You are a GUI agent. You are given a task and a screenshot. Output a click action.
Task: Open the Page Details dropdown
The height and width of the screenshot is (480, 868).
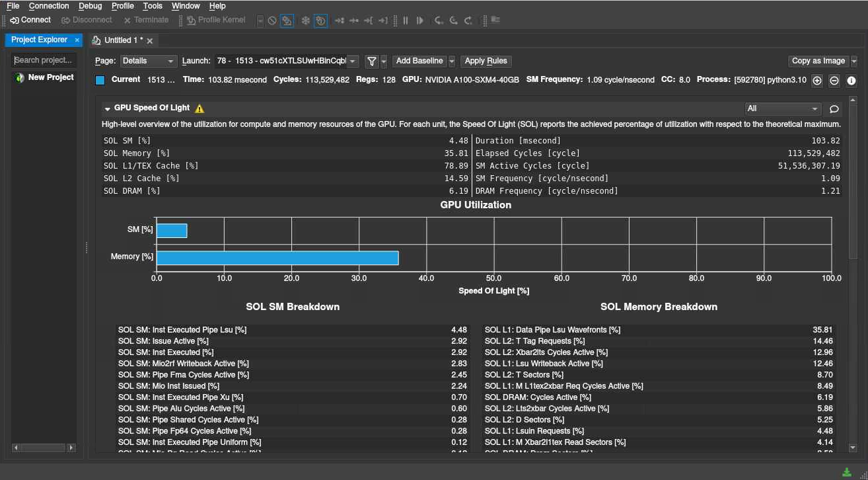click(x=149, y=61)
